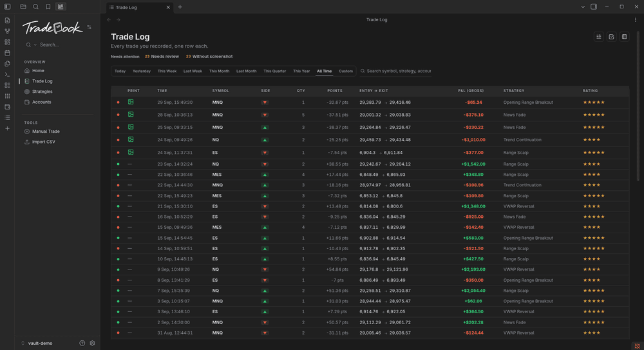
Task: Click the +$1,542.00 P&L cell
Action: (x=473, y=164)
